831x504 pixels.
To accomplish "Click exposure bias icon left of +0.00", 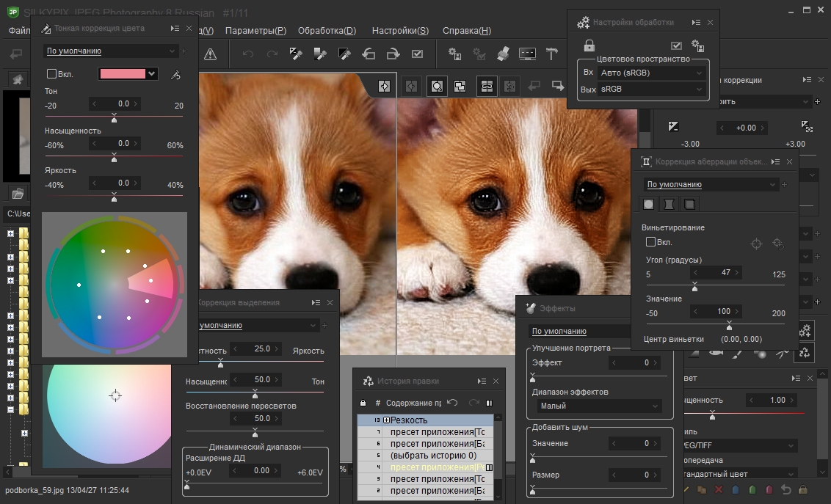I will pos(673,126).
